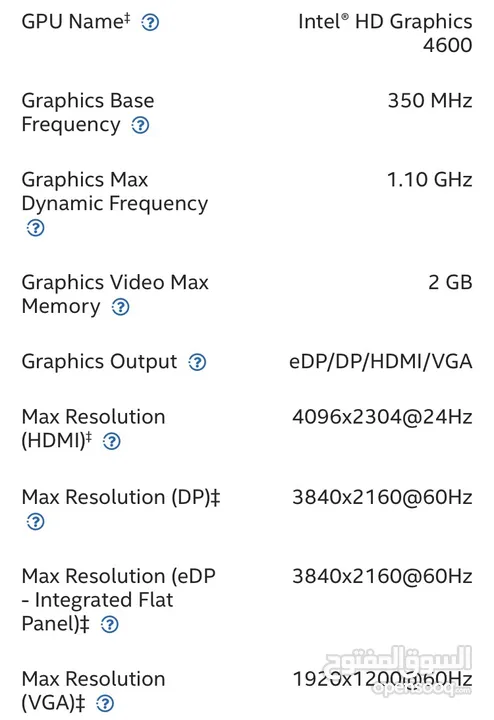Viewport: 494px width, 720px height.
Task: Select the 350 MHz base frequency value
Action: click(x=430, y=101)
